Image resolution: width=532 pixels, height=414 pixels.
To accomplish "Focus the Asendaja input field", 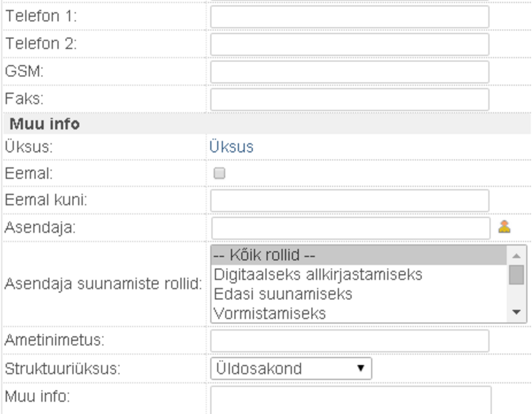I will coord(351,228).
